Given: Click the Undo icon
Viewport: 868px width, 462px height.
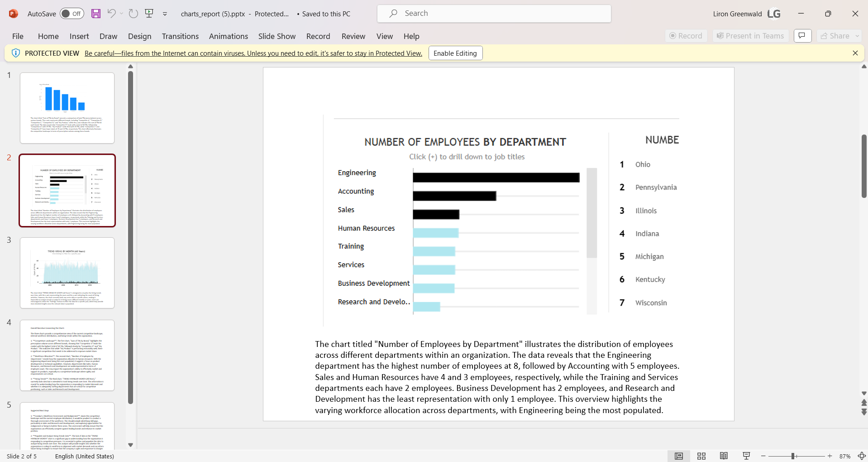Looking at the screenshot, I should click(x=111, y=14).
